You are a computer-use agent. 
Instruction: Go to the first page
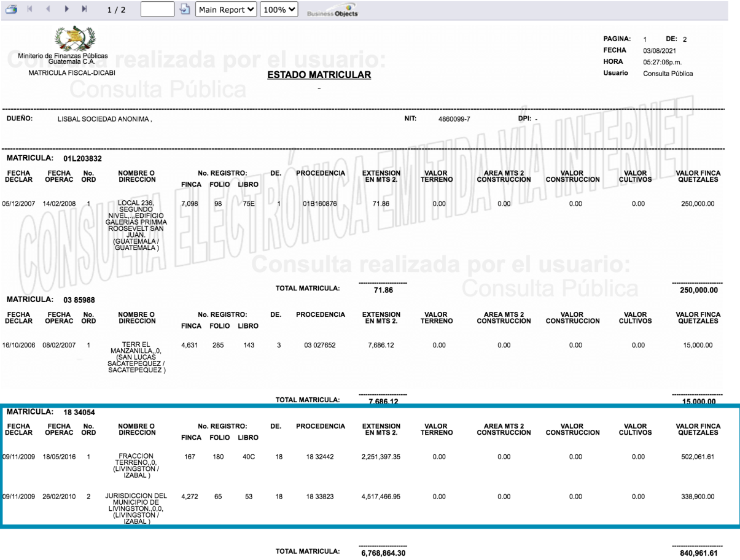29,10
